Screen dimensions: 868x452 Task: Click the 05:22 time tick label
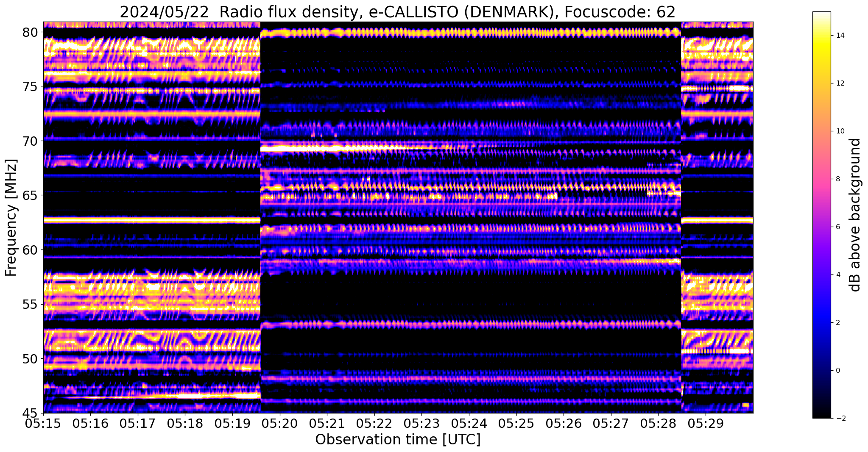tap(374, 424)
